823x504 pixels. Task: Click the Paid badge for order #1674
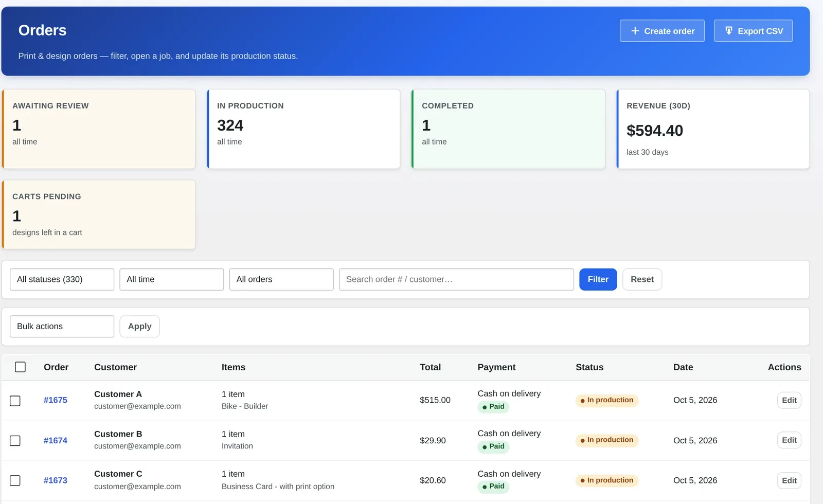493,446
